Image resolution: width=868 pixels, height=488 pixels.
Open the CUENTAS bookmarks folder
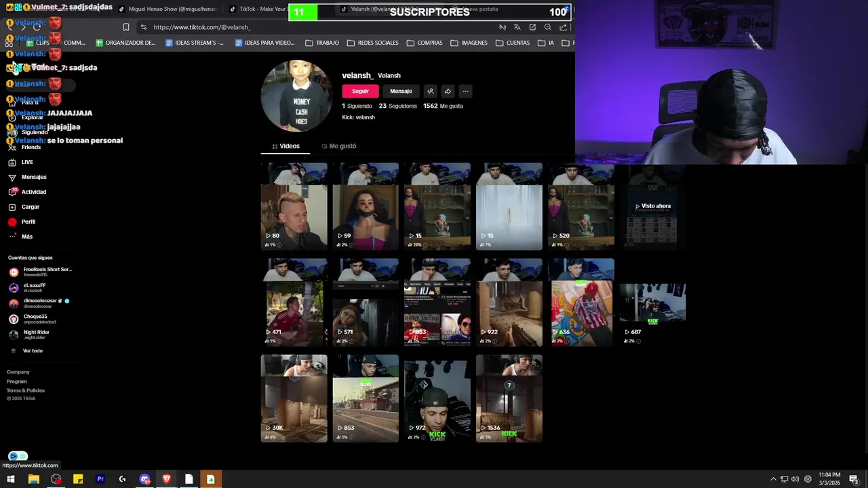pos(513,43)
